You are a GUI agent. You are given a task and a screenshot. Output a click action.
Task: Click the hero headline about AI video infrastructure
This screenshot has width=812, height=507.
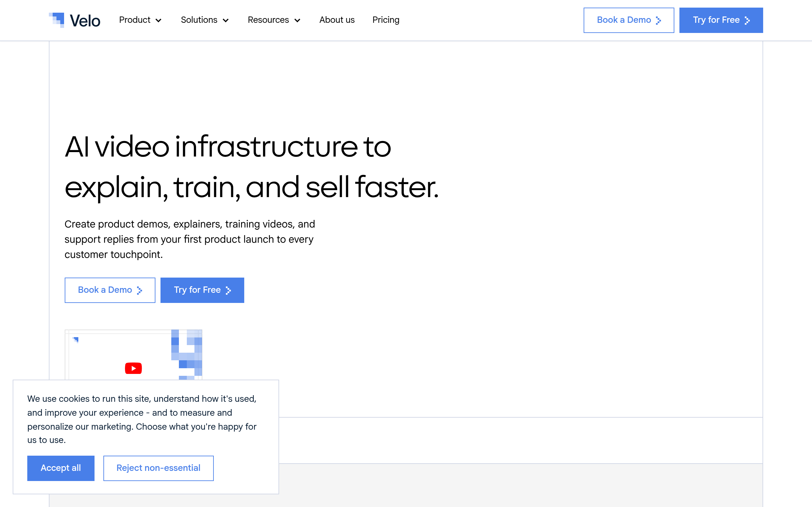click(x=252, y=167)
